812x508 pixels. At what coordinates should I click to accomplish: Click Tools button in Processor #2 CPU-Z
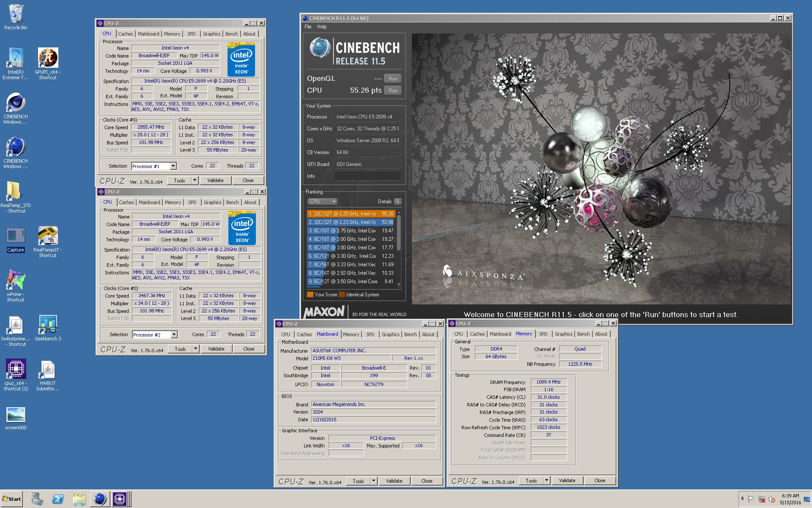click(180, 349)
